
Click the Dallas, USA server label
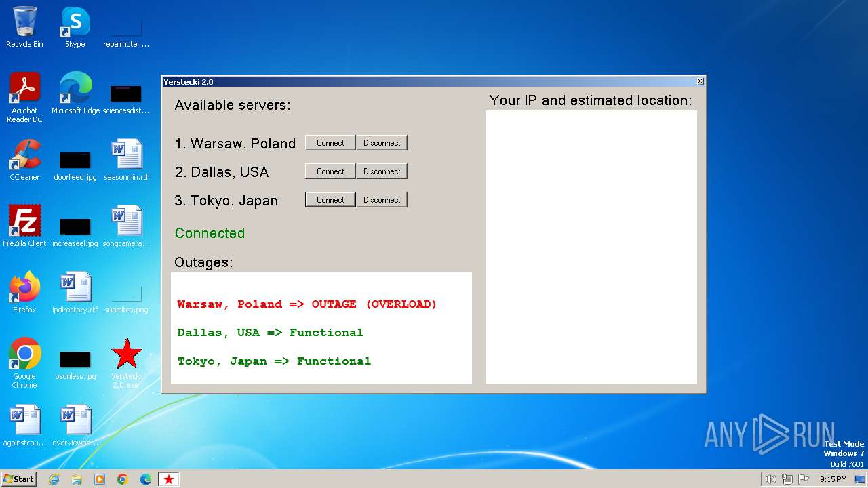(222, 172)
